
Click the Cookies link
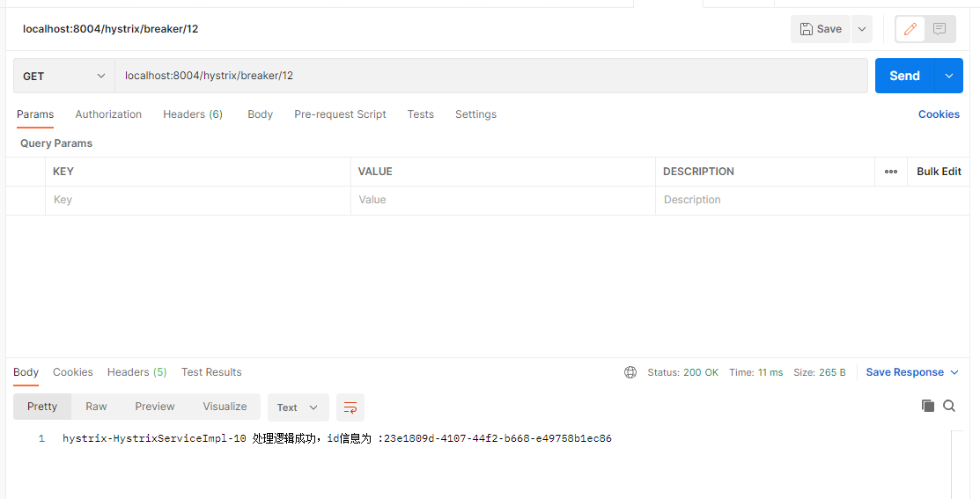(x=938, y=114)
